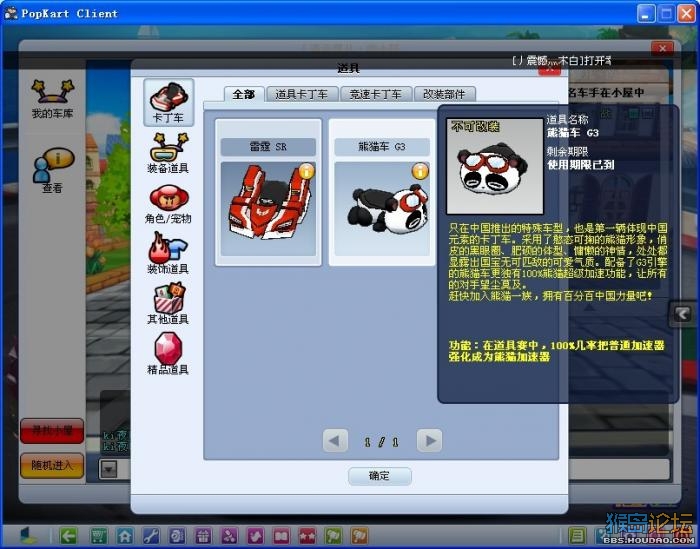Click the red two-stars toolbar icon
Image resolution: width=700 pixels, height=549 pixels.
tap(307, 535)
